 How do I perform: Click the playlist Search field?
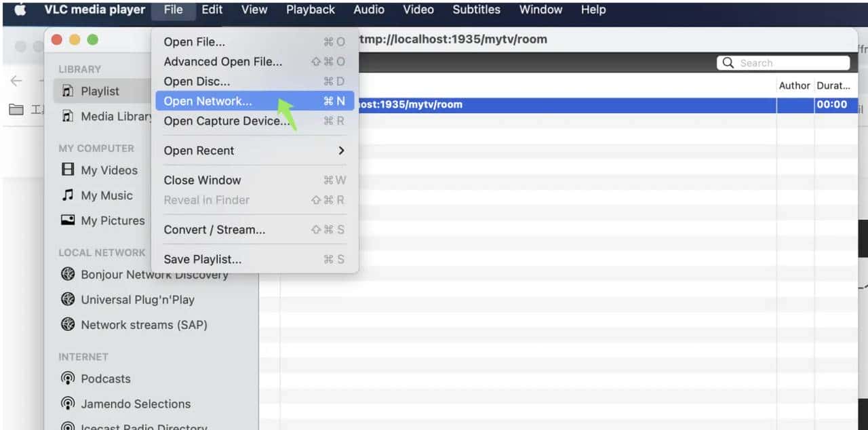pos(783,63)
